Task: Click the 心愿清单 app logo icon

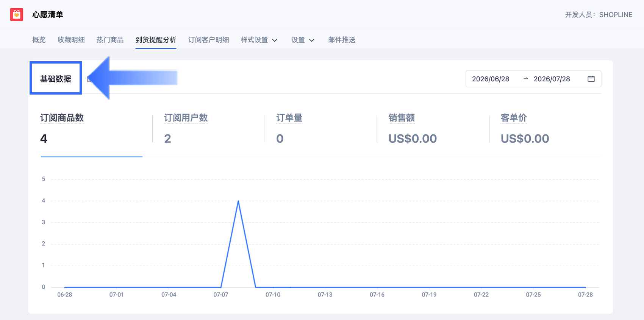Action: pos(17,15)
